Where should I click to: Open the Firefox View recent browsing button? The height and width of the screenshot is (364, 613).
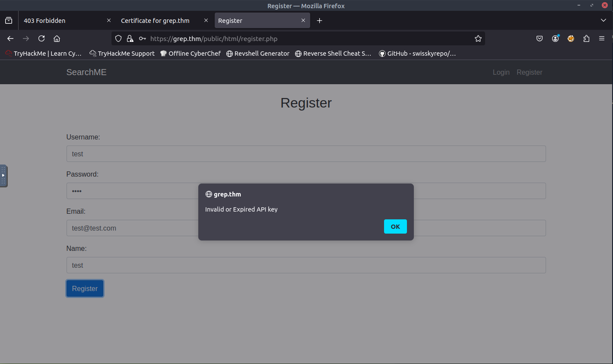coord(9,20)
